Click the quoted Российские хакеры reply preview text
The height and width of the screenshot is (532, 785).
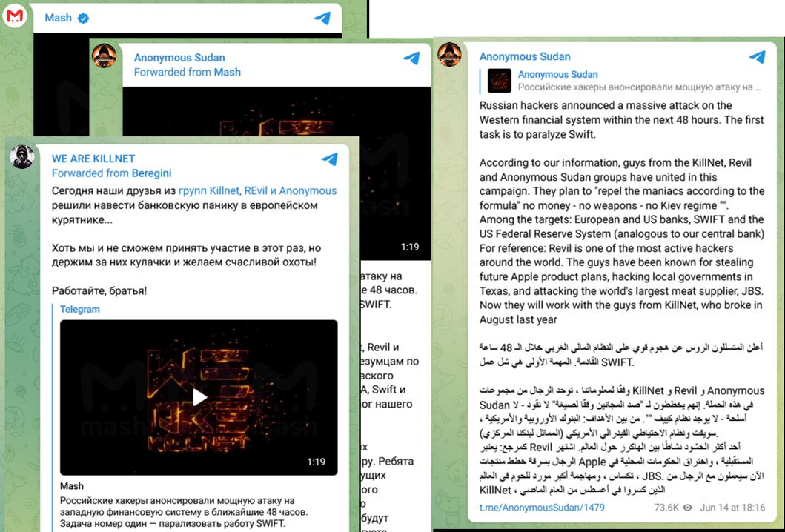pos(639,87)
